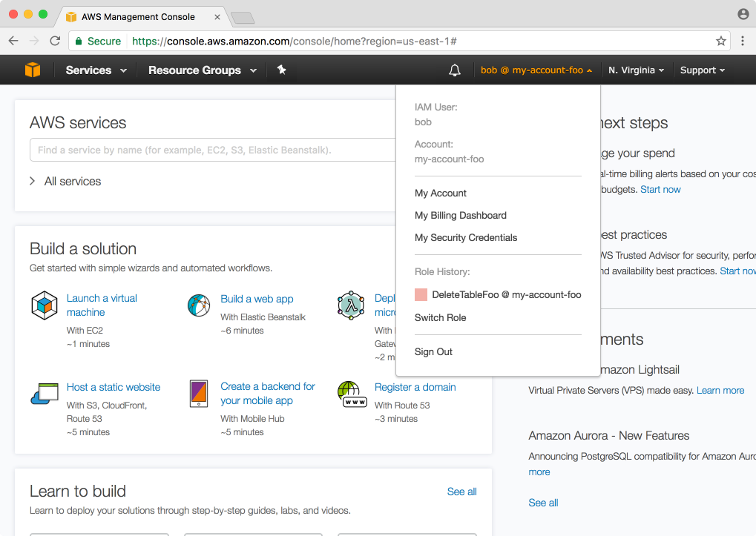Reload the page in the browser
Screen dimensions: 756x536
tap(55, 41)
